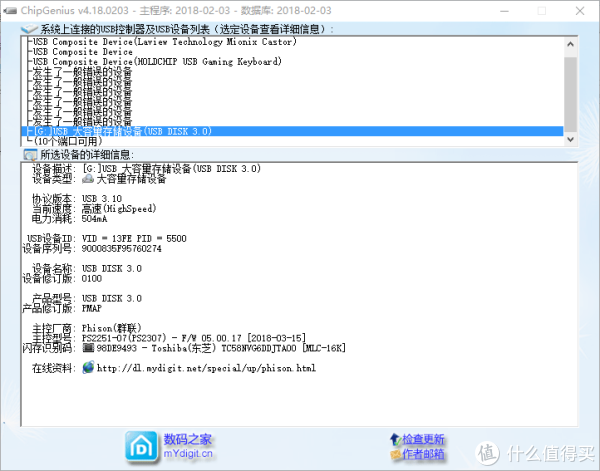Click the VID = 13FE PID = 5500 value
600x471 pixels.
(134, 239)
